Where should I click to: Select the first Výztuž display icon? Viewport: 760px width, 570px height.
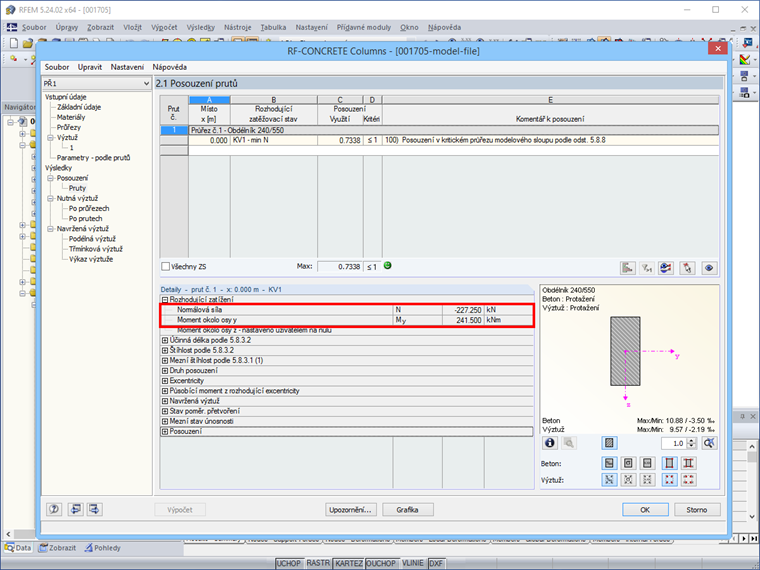pos(609,480)
